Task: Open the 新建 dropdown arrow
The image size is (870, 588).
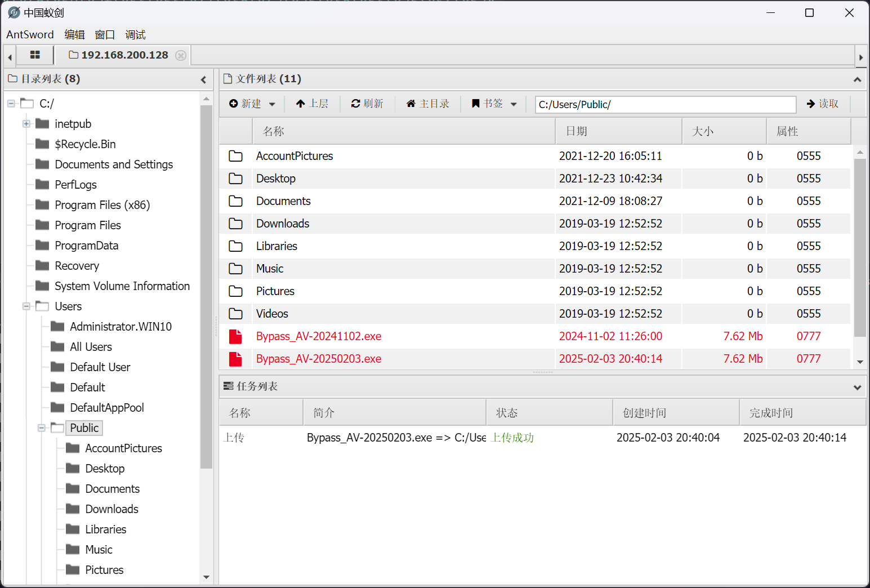Action: pos(272,104)
